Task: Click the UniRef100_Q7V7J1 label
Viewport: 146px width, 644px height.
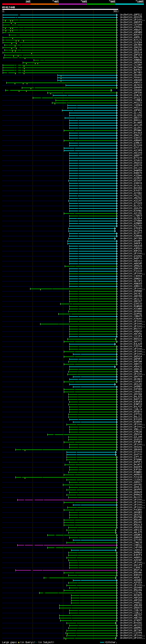Action: click(x=131, y=148)
